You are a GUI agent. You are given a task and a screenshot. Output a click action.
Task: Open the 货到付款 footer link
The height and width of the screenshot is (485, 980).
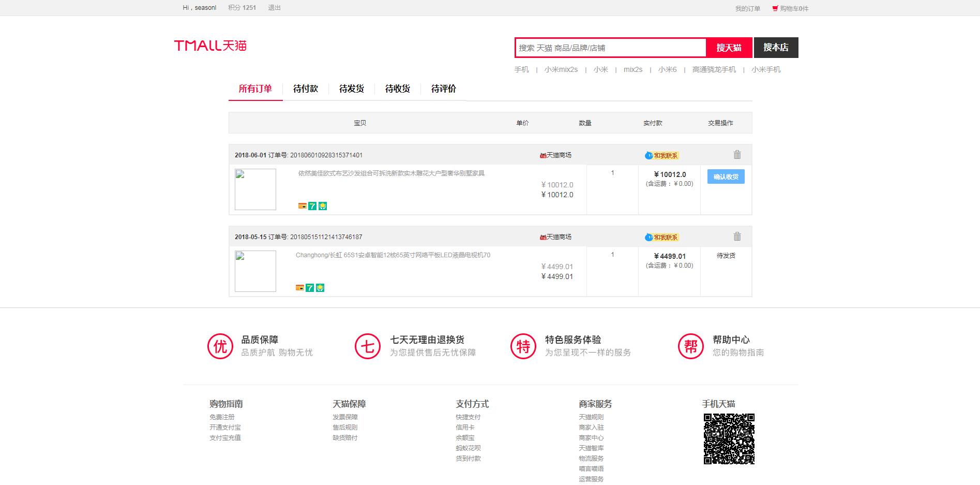pos(468,459)
